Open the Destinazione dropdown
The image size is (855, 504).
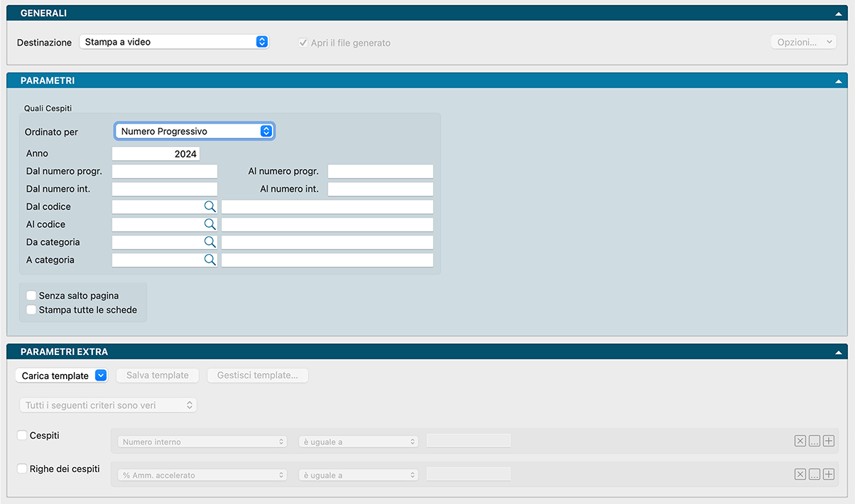[x=173, y=42]
